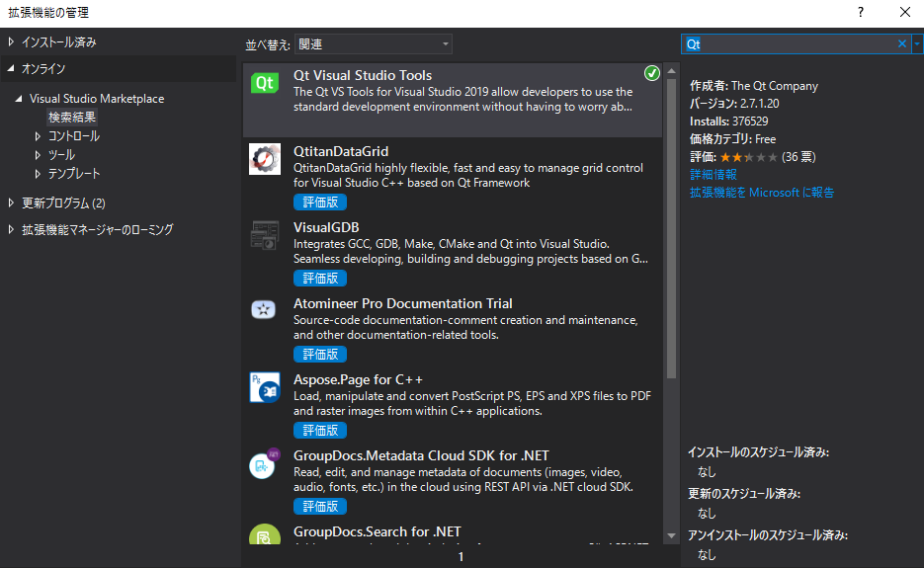Click the Installs: 376529 text
The height and width of the screenshot is (568, 924).
click(729, 122)
